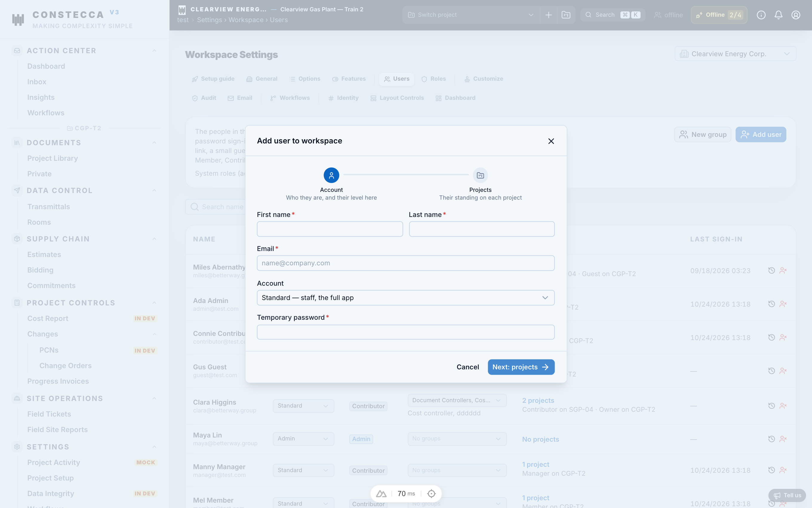Click the Account step icon in the wizard
This screenshot has height=508, width=812.
pyautogui.click(x=331, y=175)
